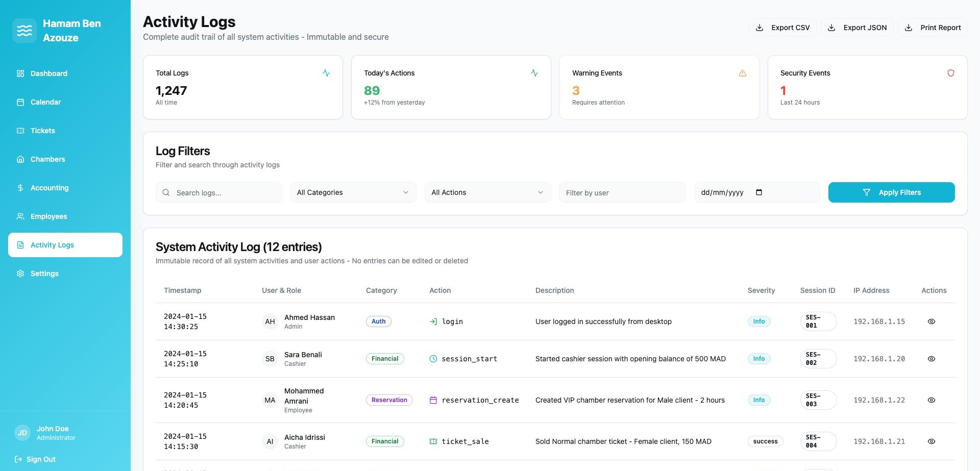Go to the Dashboard page
The width and height of the screenshot is (980, 471).
(x=65, y=73)
